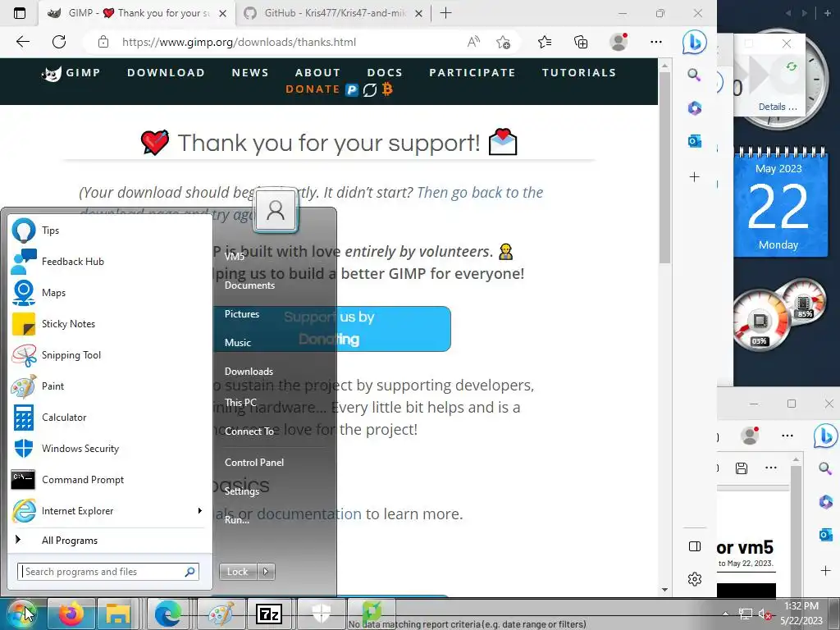
Task: Click the user account picture
Action: coord(276,209)
